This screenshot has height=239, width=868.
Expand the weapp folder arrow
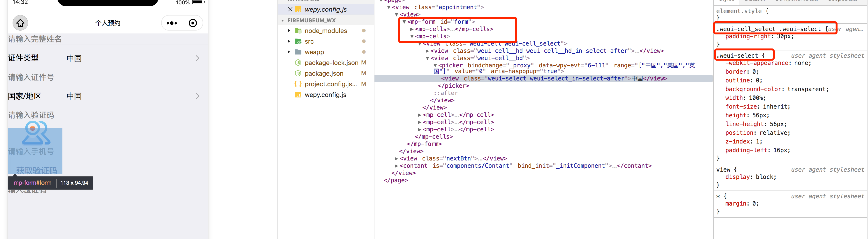click(289, 52)
